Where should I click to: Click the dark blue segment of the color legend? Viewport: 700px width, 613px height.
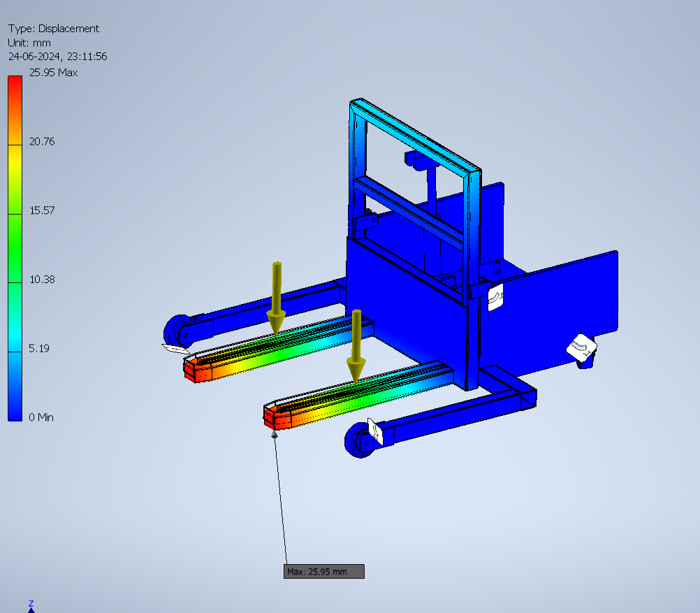15,385
